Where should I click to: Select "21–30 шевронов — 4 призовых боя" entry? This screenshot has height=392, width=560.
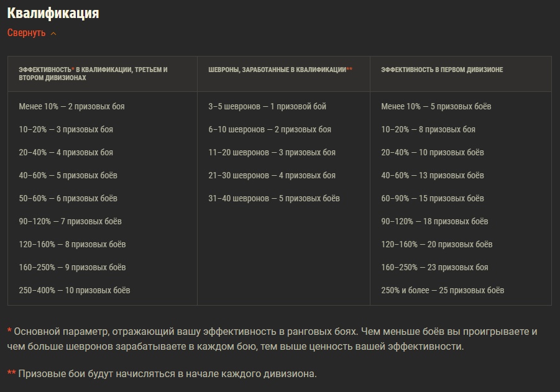272,175
